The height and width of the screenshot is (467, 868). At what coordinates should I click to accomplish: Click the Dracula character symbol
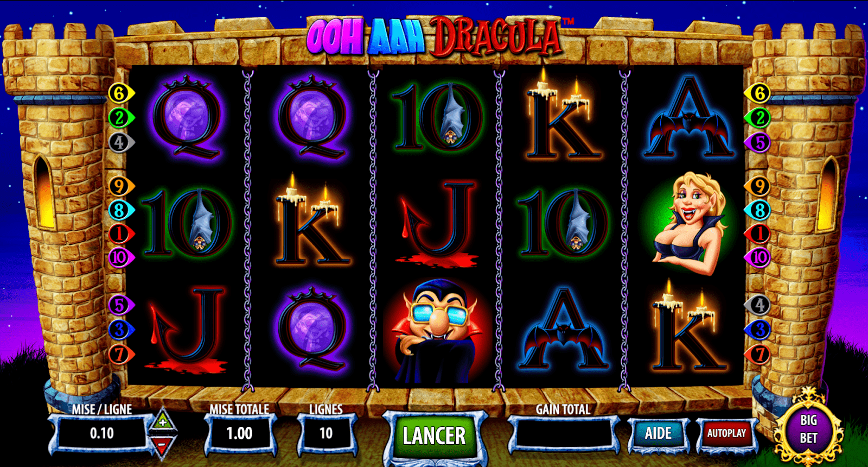tap(437, 331)
